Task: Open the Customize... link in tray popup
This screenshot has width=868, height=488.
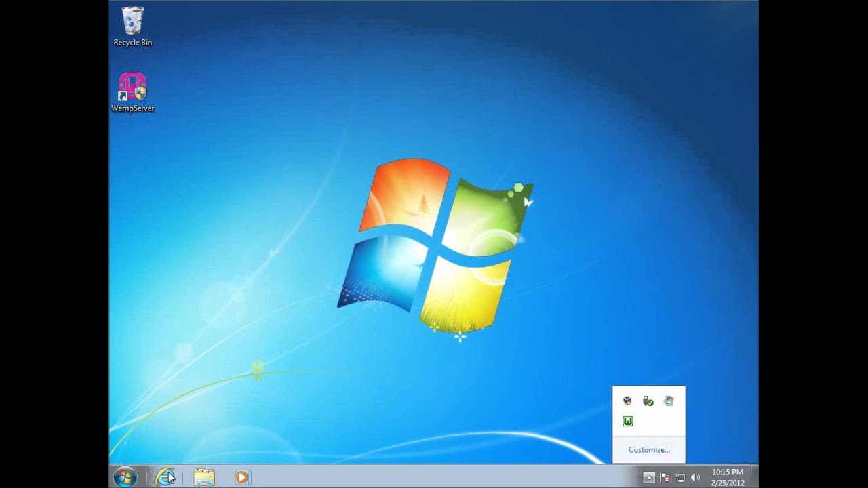Action: click(x=649, y=449)
